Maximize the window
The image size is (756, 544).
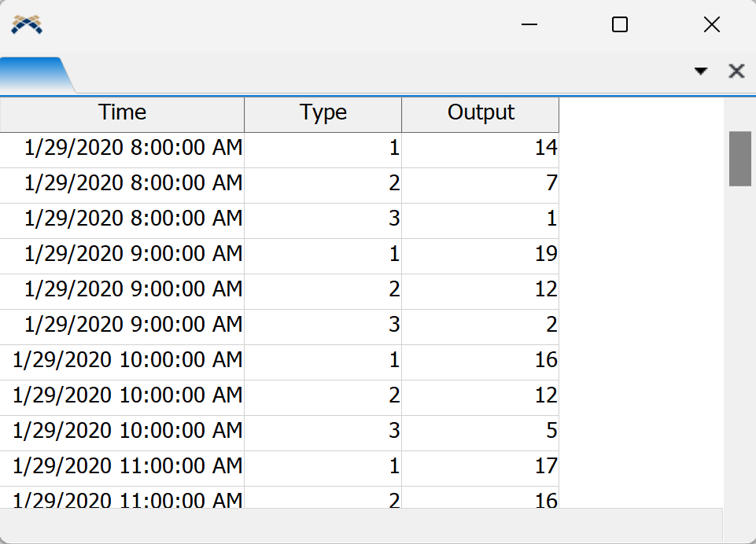click(620, 24)
